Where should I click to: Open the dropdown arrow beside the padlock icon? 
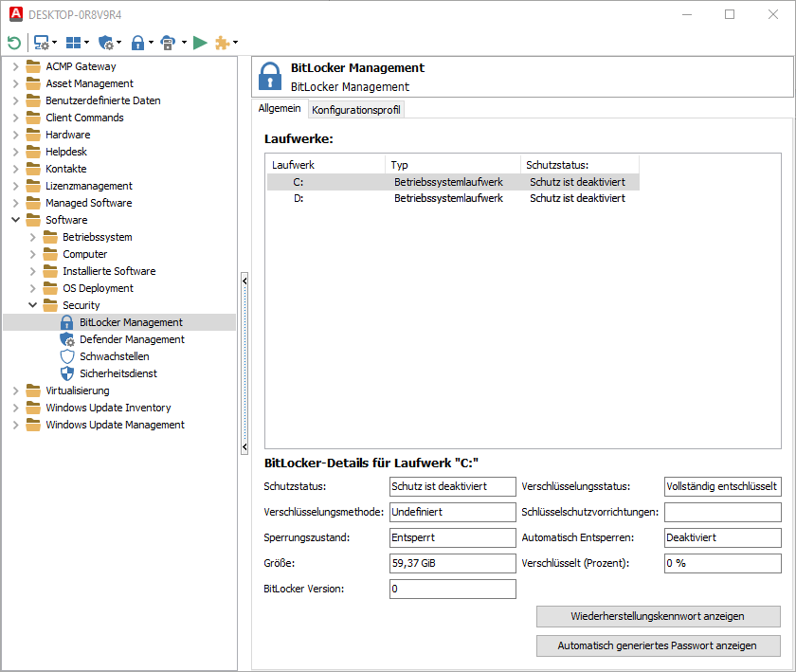pos(151,43)
